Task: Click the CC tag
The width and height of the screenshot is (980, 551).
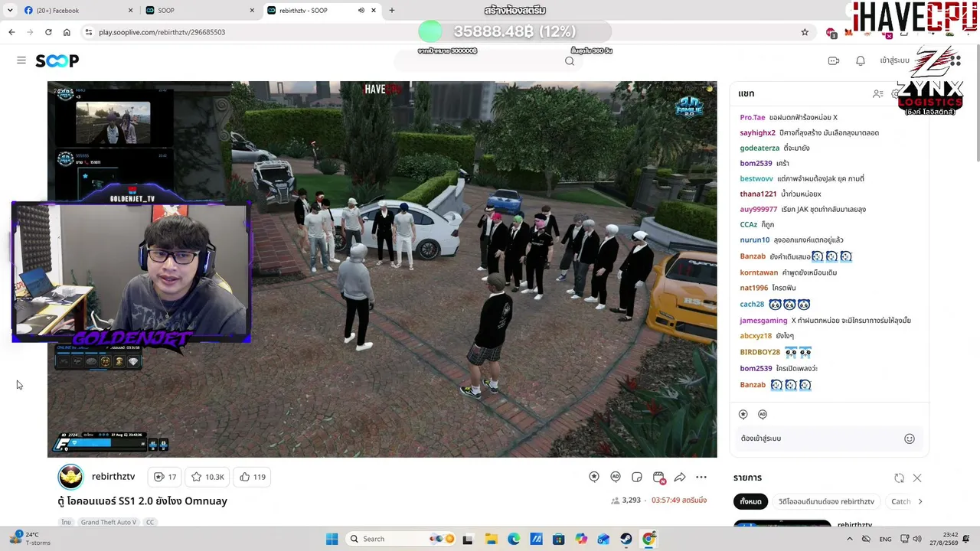Action: 150,522
